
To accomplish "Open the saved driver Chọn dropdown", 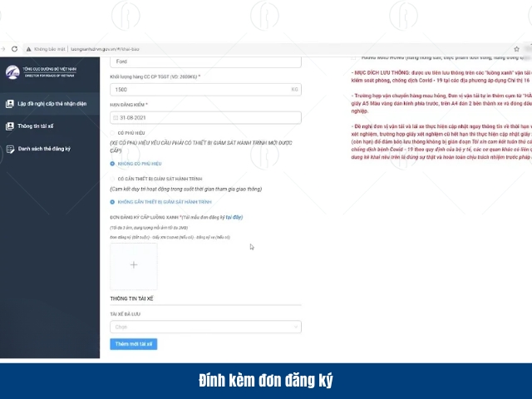I will (x=205, y=327).
